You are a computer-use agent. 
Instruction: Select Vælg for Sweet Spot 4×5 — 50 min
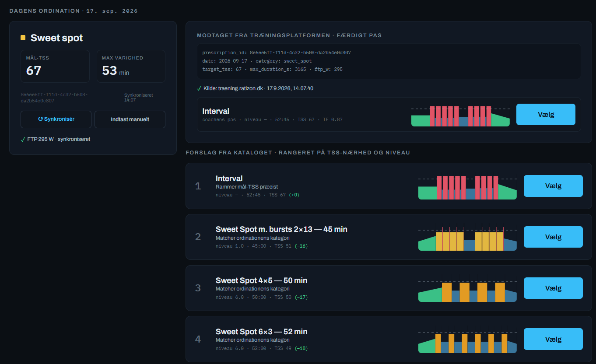(x=553, y=288)
